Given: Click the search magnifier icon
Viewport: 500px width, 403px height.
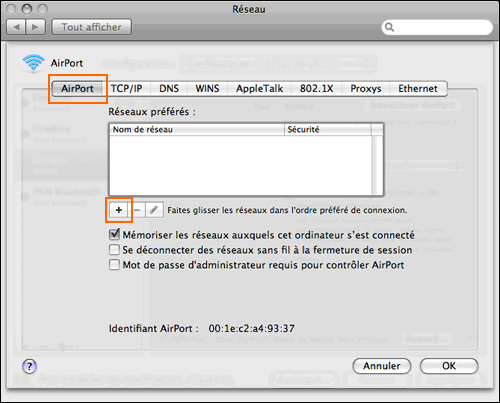Looking at the screenshot, I should 389,27.
